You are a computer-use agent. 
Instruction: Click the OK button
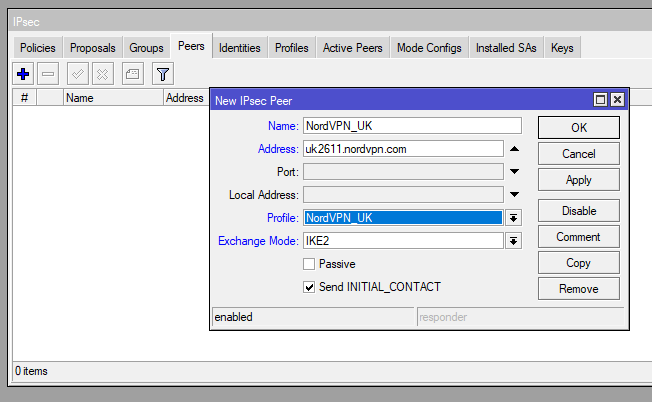[579, 128]
